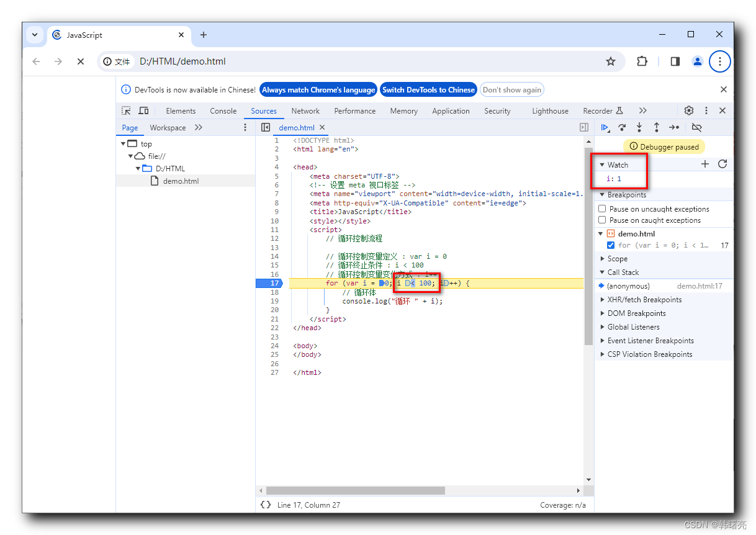The width and height of the screenshot is (756, 535).
Task: Click Always match Chrome's language
Action: [x=318, y=90]
